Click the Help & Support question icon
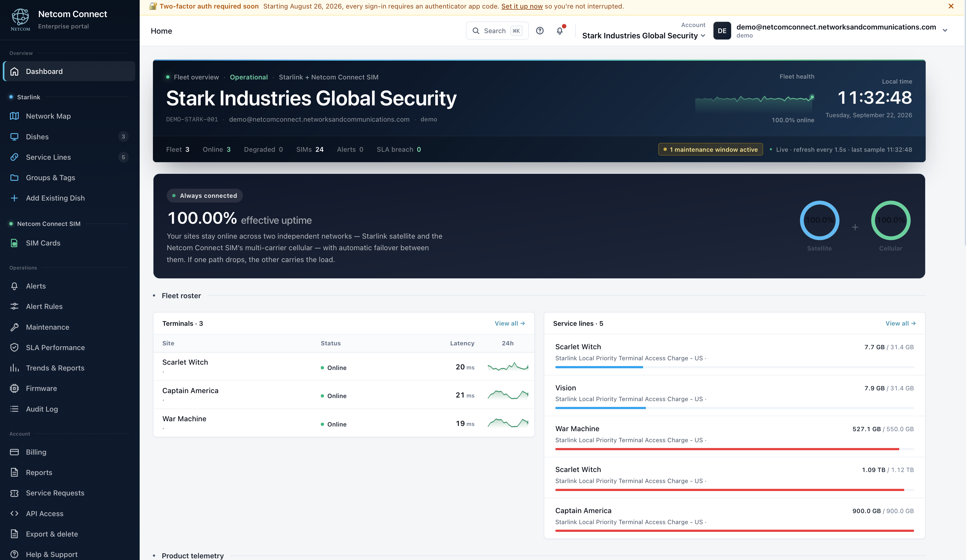Screen dimensions: 966x560 tap(15, 554)
